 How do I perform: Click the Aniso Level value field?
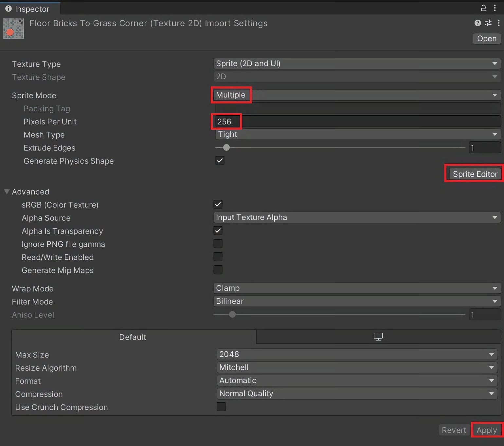(x=485, y=315)
